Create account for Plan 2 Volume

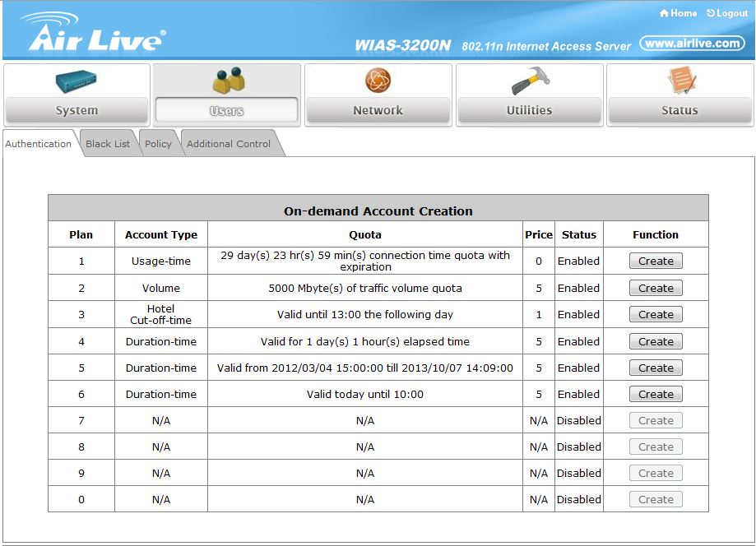pos(656,289)
